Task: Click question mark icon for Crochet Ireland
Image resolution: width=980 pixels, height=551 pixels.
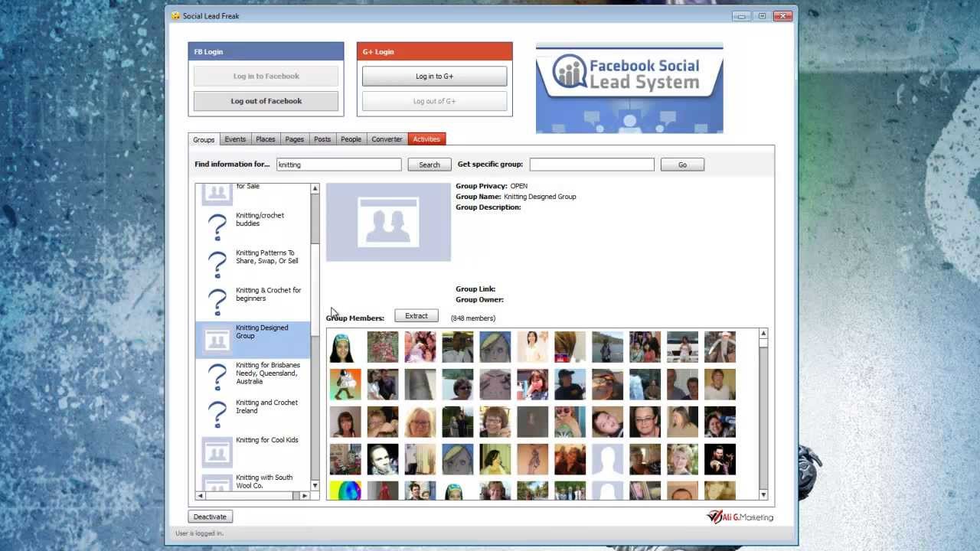Action: click(217, 414)
